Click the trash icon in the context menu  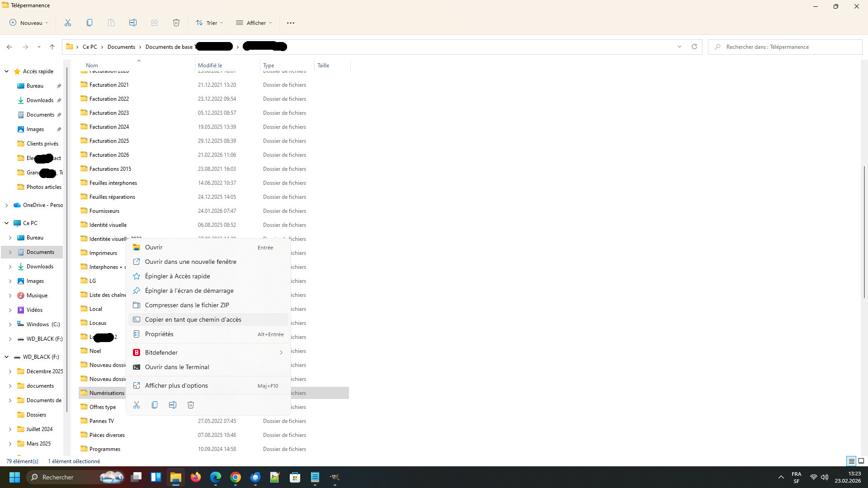click(191, 405)
